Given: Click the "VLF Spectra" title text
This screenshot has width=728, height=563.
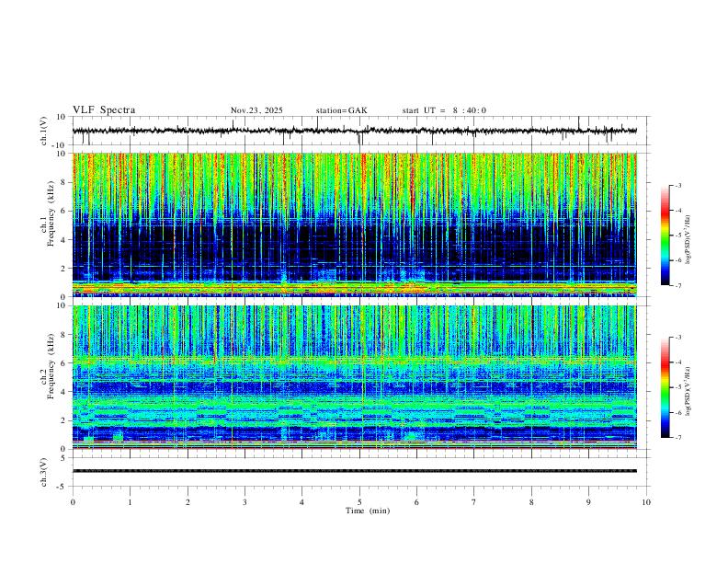Looking at the screenshot, I should pyautogui.click(x=104, y=110).
